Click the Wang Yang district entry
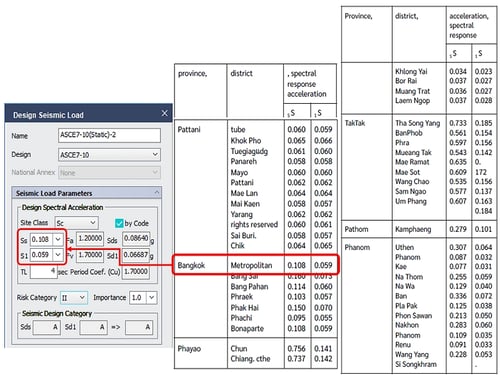 tap(412, 354)
